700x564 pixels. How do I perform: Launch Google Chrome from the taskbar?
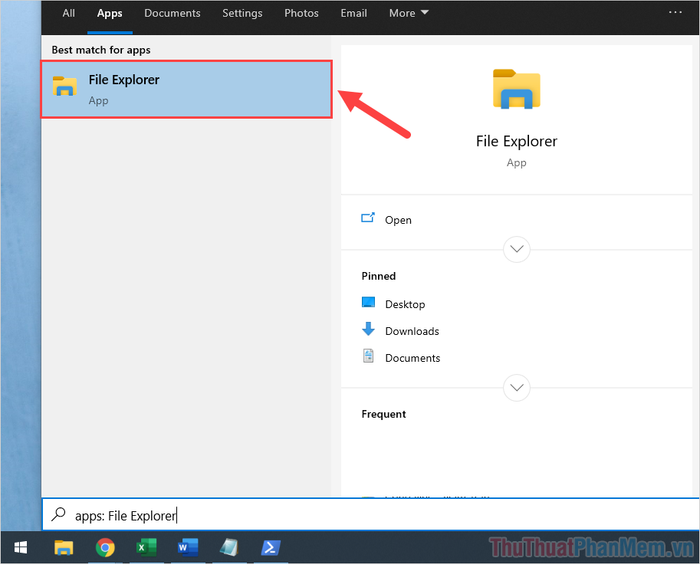coord(105,547)
